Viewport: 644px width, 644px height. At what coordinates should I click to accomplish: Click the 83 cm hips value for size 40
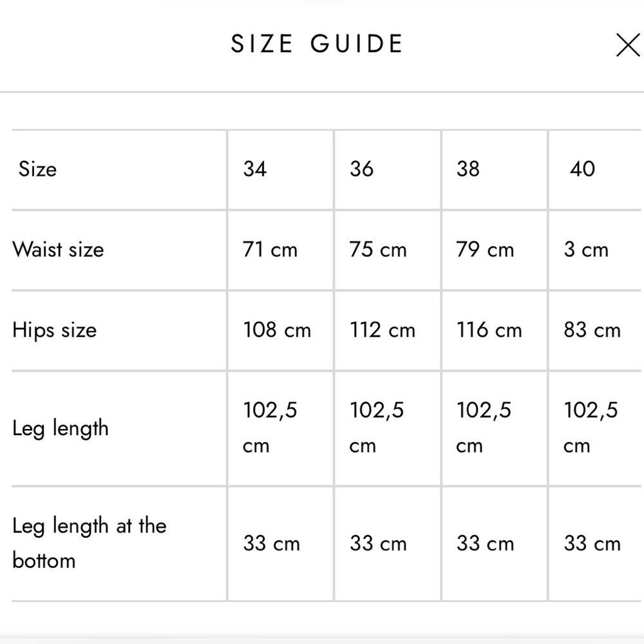592,330
